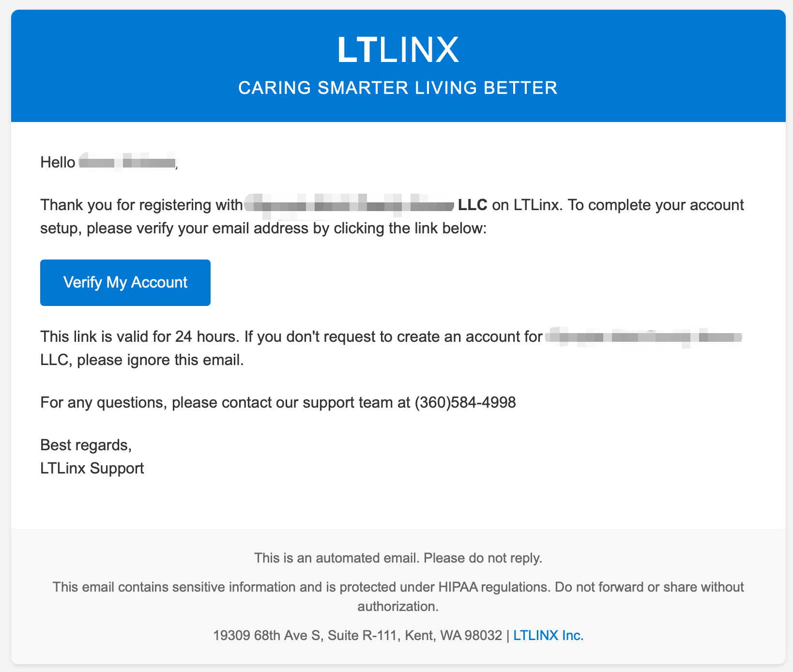Click the Verify My Account button
This screenshot has width=793, height=672.
tap(125, 282)
